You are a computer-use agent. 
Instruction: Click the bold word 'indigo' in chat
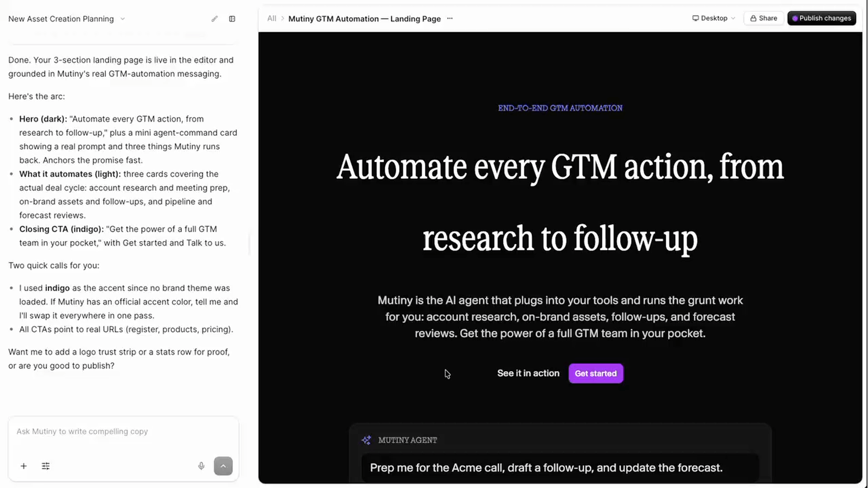click(57, 288)
